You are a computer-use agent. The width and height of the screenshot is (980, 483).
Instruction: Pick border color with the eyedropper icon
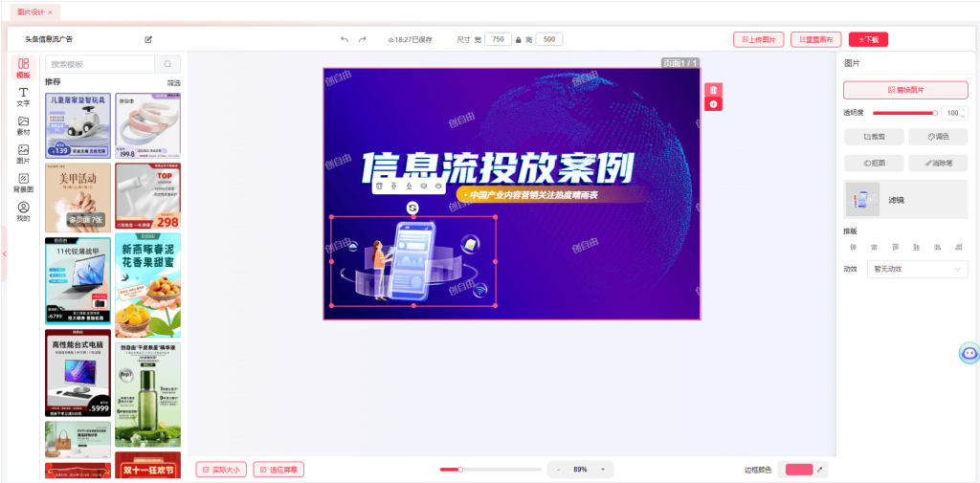tap(820, 470)
